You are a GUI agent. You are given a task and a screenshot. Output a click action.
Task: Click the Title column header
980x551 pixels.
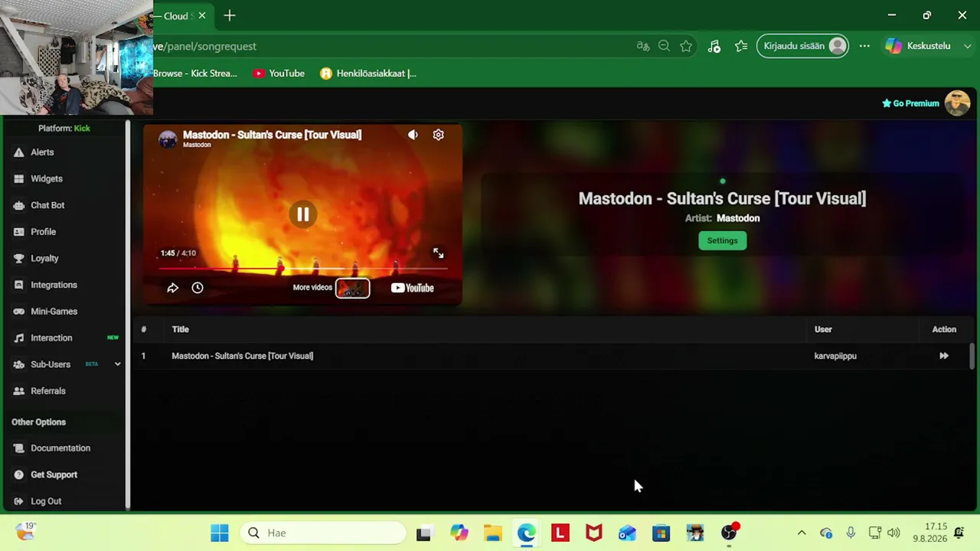point(180,329)
